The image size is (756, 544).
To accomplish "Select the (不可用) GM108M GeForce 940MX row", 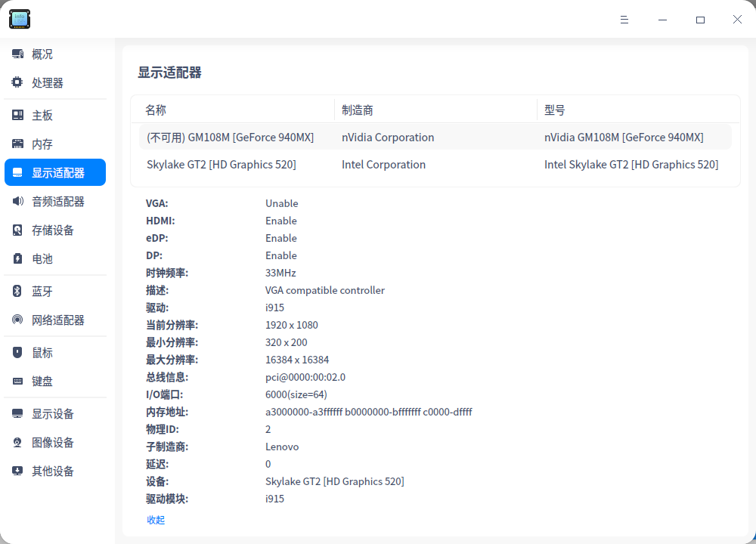I will coord(435,138).
